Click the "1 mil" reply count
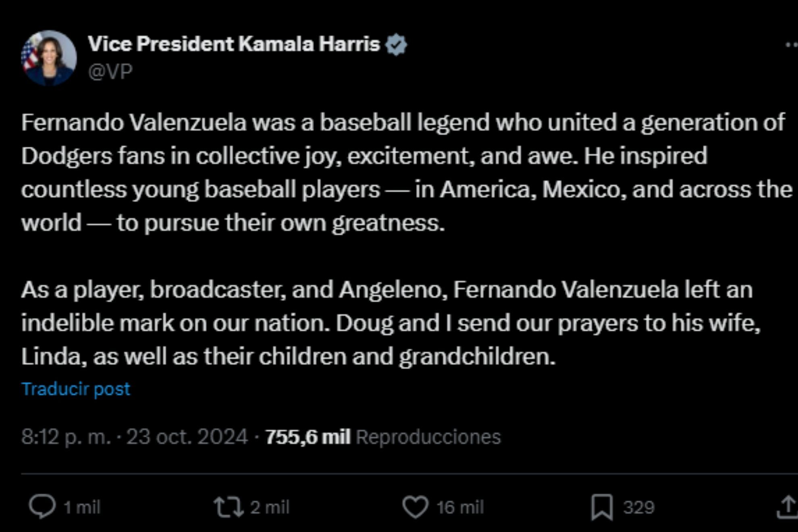 [82, 507]
